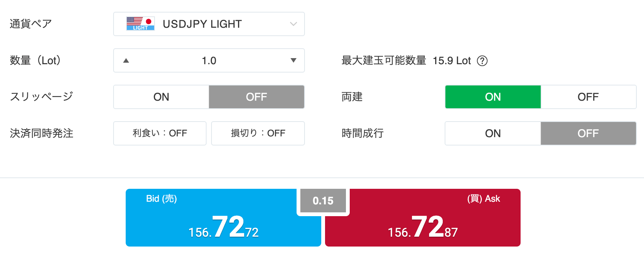Click the 最大建玉可能数量 label
The width and height of the screenshot is (644, 253).
click(x=384, y=61)
